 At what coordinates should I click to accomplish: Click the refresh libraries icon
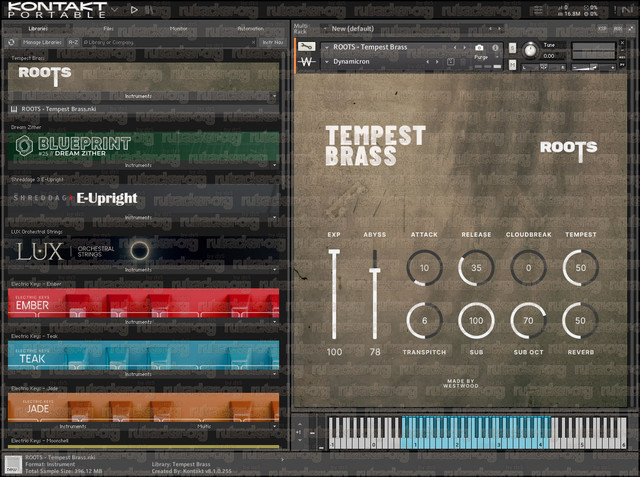(x=11, y=42)
